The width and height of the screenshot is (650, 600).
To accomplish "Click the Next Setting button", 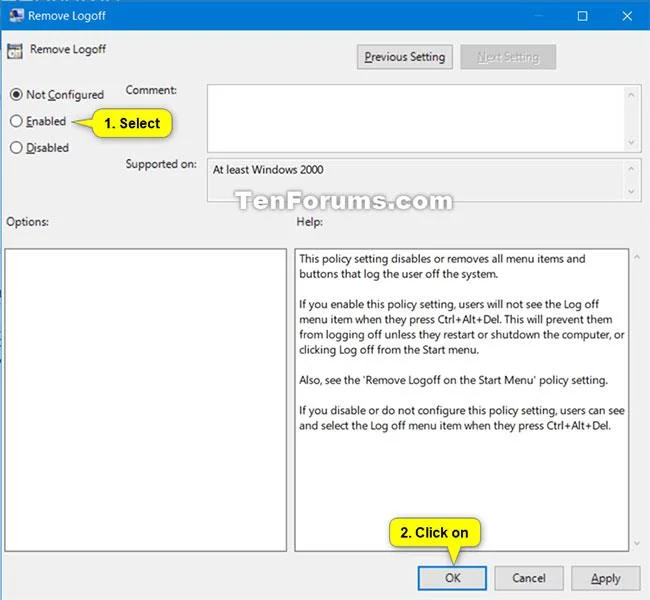I will [x=508, y=57].
